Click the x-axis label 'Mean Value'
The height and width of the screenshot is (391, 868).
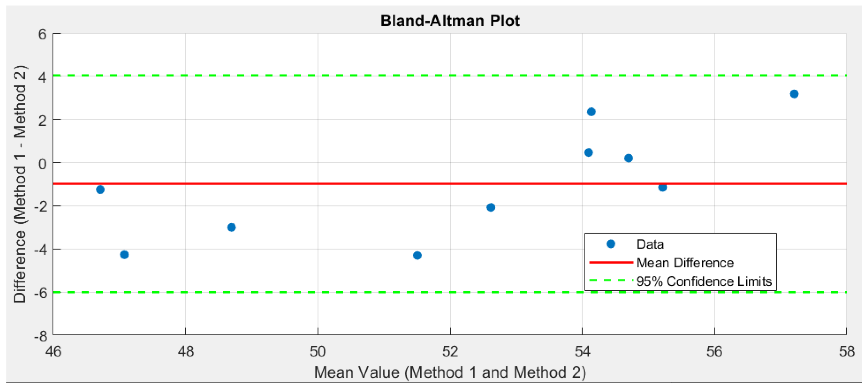450,372
